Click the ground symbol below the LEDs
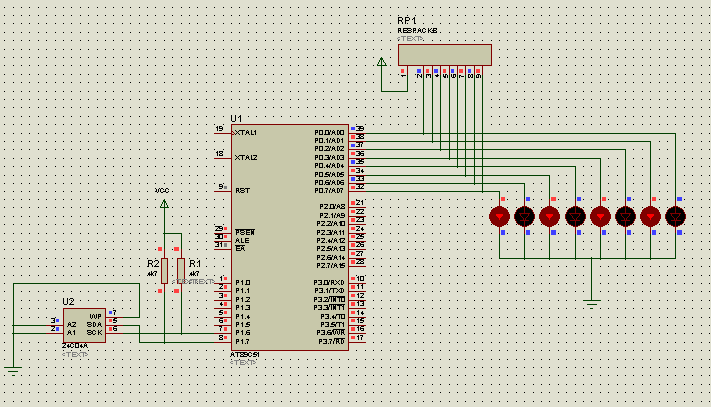The width and height of the screenshot is (711, 407). (591, 303)
